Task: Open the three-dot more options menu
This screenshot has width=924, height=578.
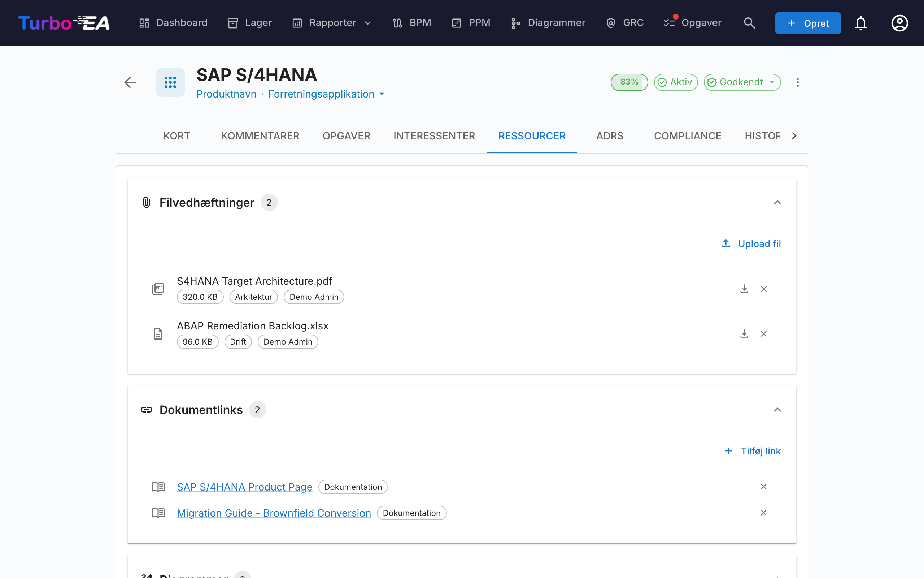Action: (797, 82)
